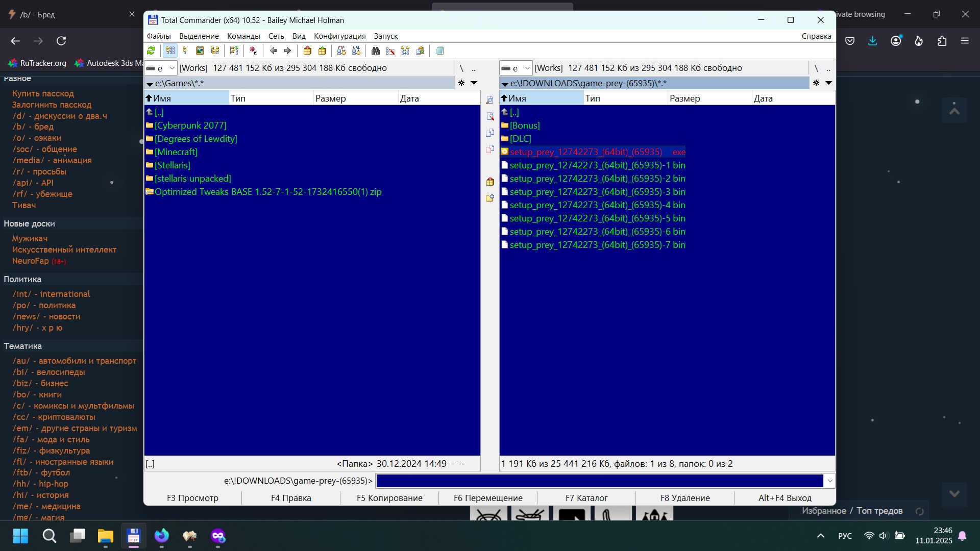
Task: Click the Edit file pencil icon in the middle bar
Action: point(489,116)
